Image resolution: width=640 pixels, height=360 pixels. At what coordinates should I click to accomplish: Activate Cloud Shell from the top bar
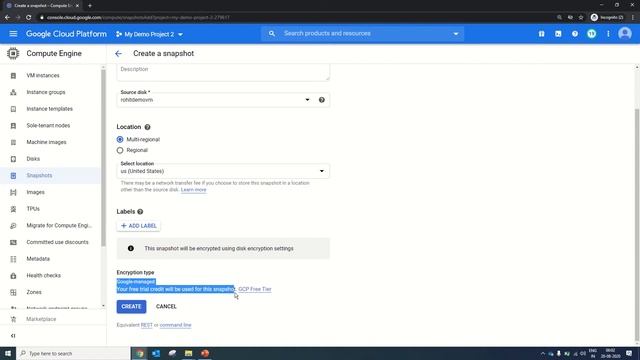coord(558,34)
